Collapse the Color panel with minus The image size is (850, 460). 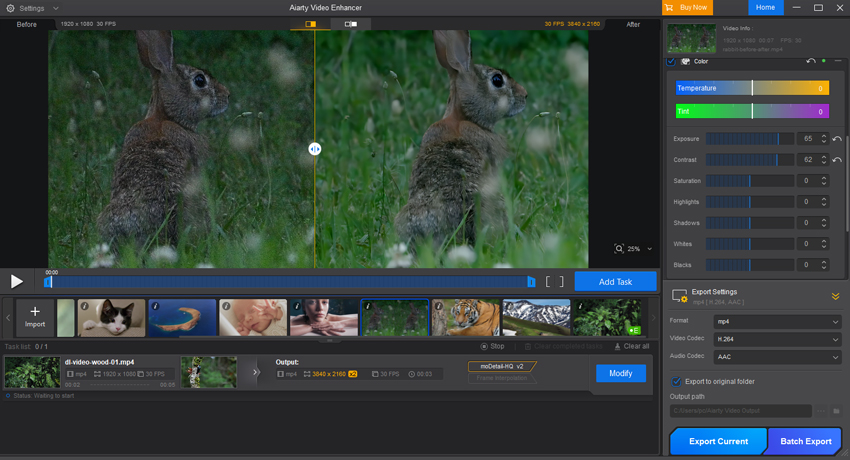[x=838, y=61]
